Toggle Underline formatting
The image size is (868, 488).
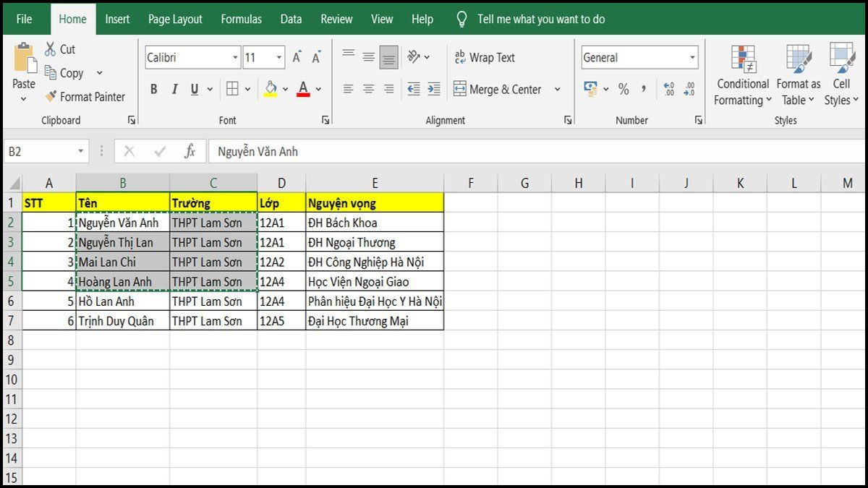click(195, 90)
